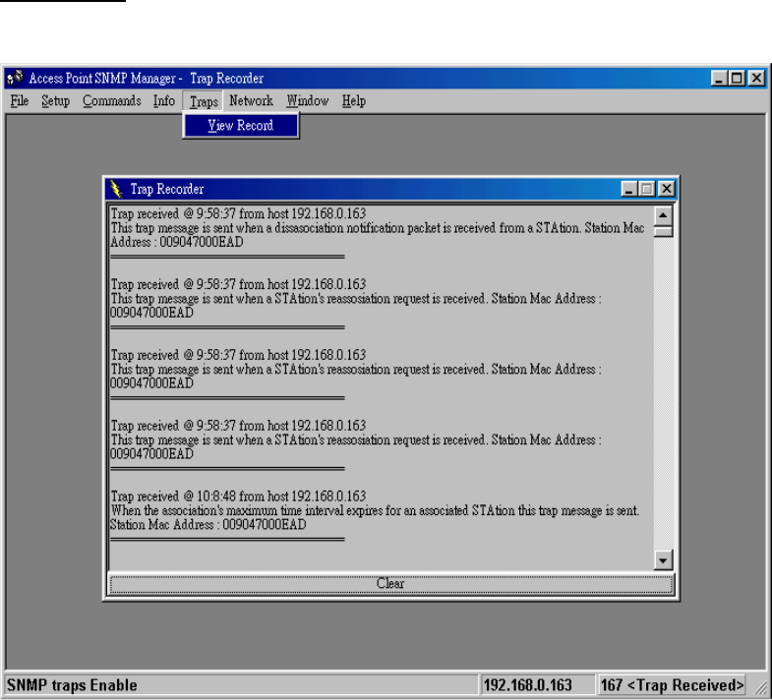Click the scrollbar thumb in Trap Recorder
This screenshot has width=772, height=700.
coord(663,231)
